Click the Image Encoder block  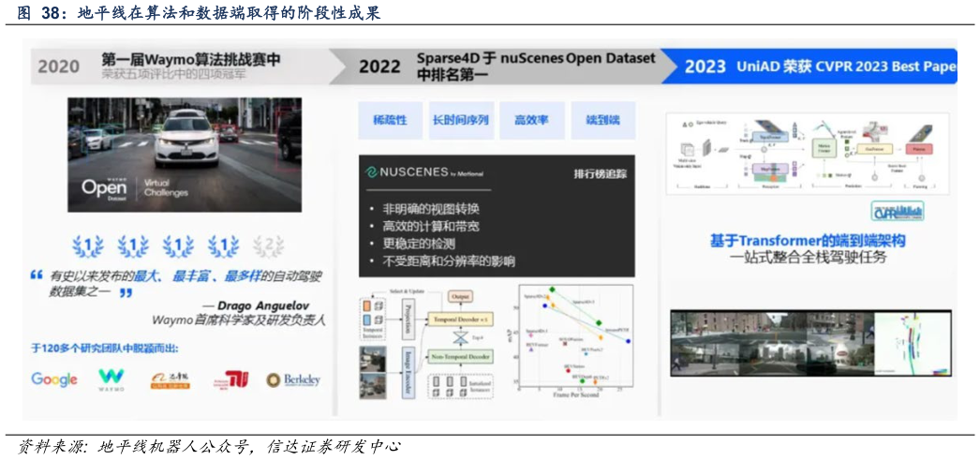408,373
